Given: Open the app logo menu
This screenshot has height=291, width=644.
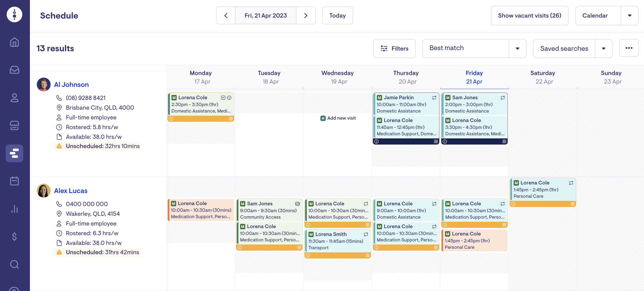Looking at the screenshot, I should pyautogui.click(x=14, y=14).
